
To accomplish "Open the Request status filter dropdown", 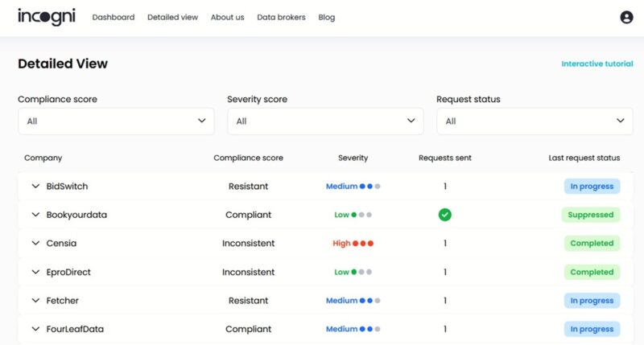I will pos(535,121).
